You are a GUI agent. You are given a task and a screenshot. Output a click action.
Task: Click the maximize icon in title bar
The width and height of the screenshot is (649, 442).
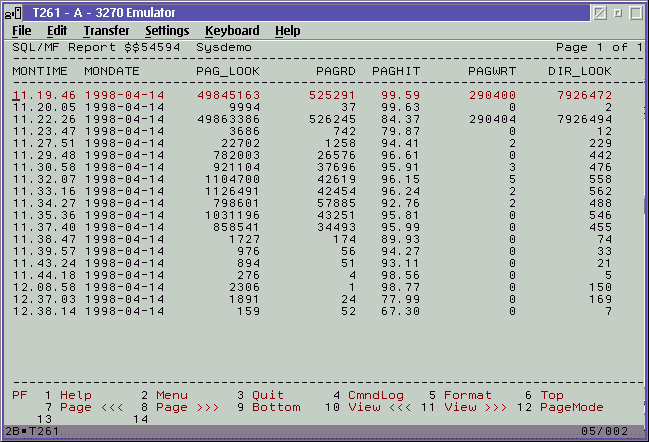(x=636, y=13)
